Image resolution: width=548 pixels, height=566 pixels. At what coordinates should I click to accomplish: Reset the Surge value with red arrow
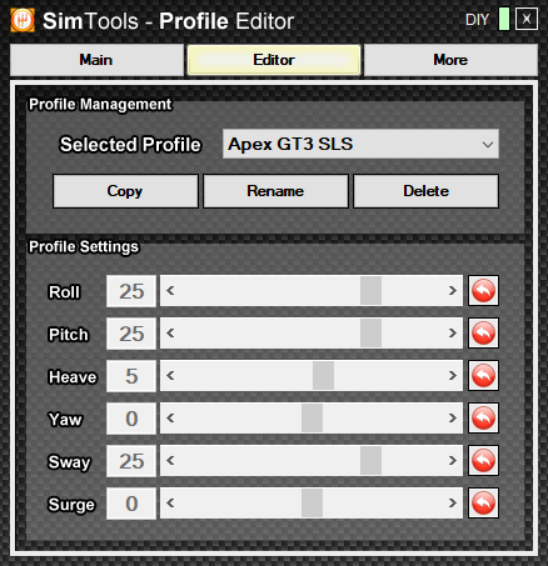pyautogui.click(x=483, y=503)
